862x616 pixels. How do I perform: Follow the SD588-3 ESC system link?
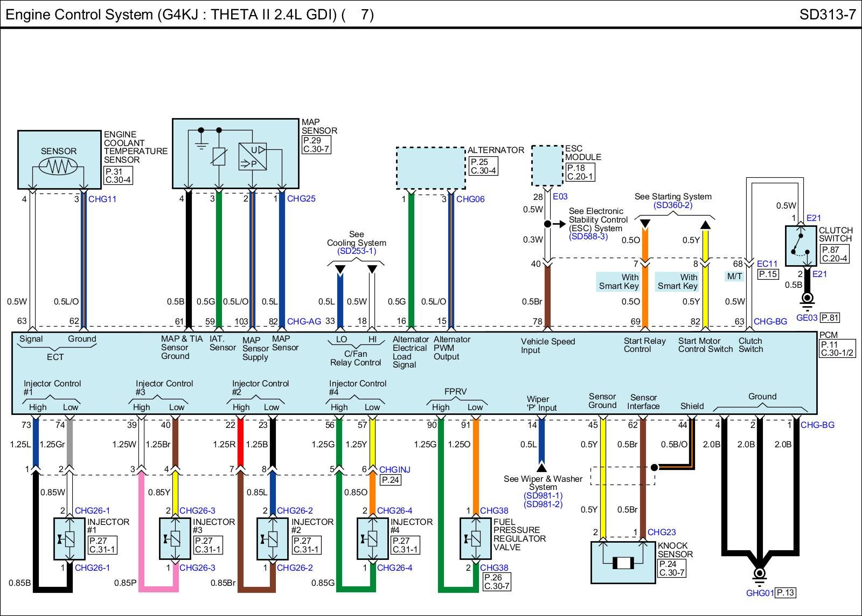pyautogui.click(x=588, y=237)
